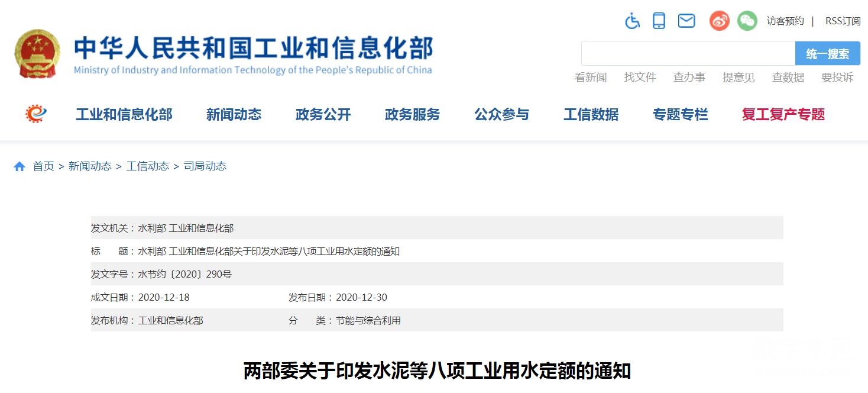Click the search input field
The image size is (868, 393).
[688, 53]
